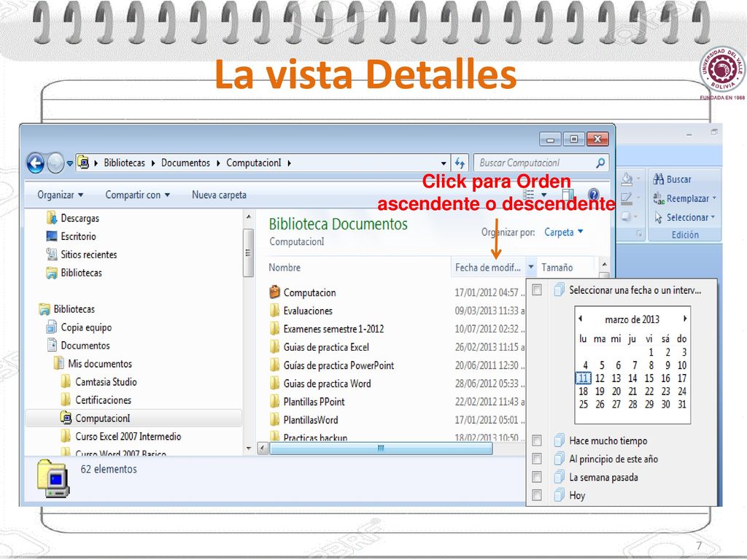
Task: Click the horizontal scrollbar of file list
Action: (x=381, y=448)
